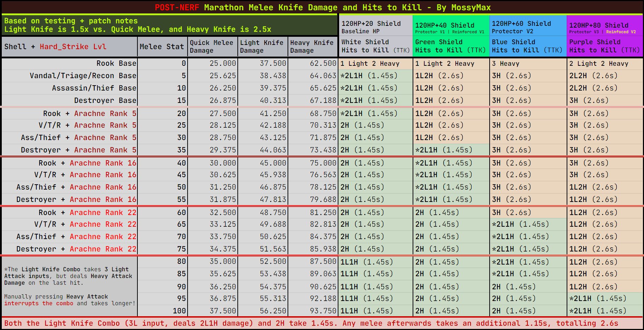Click the light knife value '49.688'
Image resolution: width=644 pixels, height=330 pixels.
click(273, 224)
